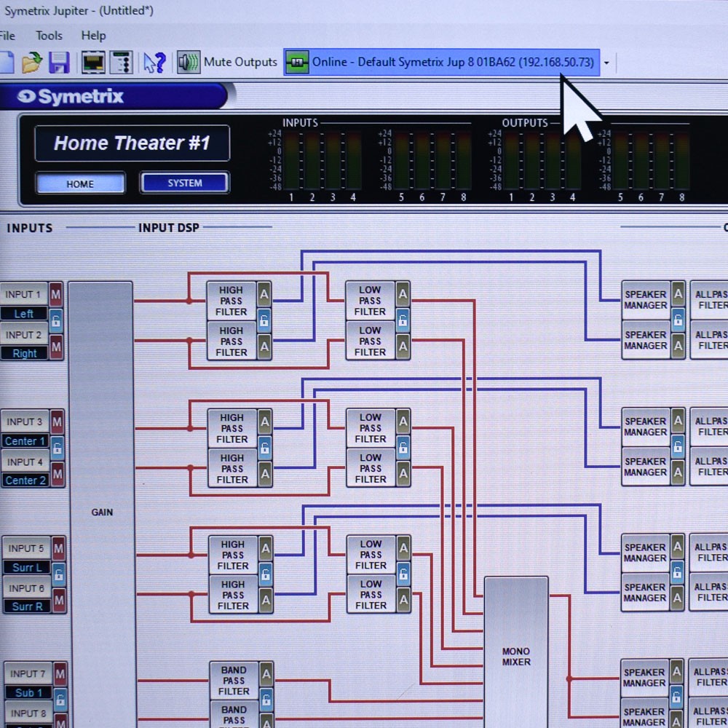Toggle mute M on INPUT 4
This screenshot has width=728, height=728.
click(x=58, y=474)
